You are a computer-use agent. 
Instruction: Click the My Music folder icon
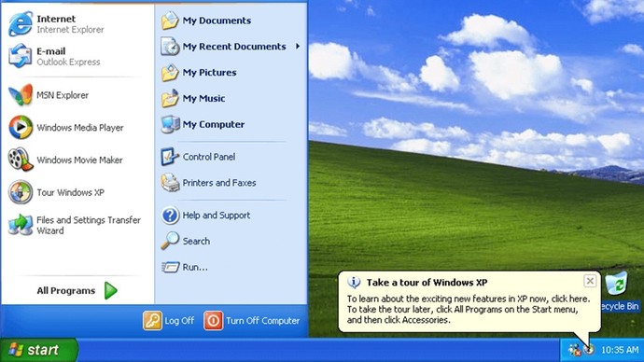click(x=170, y=99)
